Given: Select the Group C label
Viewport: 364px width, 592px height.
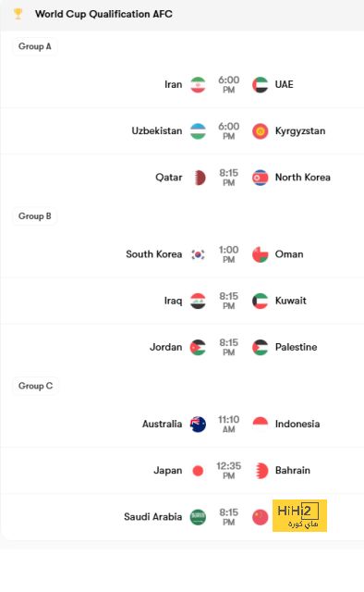Looking at the screenshot, I should tap(35, 386).
